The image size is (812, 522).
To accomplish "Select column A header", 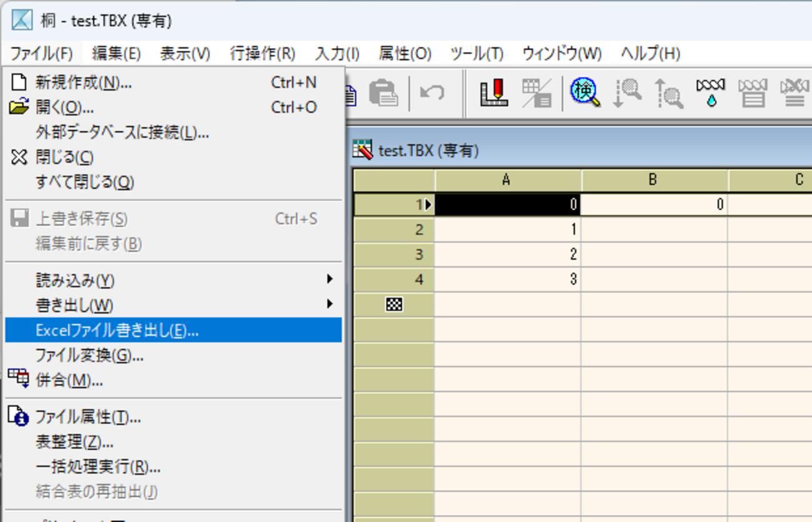I will coord(508,180).
